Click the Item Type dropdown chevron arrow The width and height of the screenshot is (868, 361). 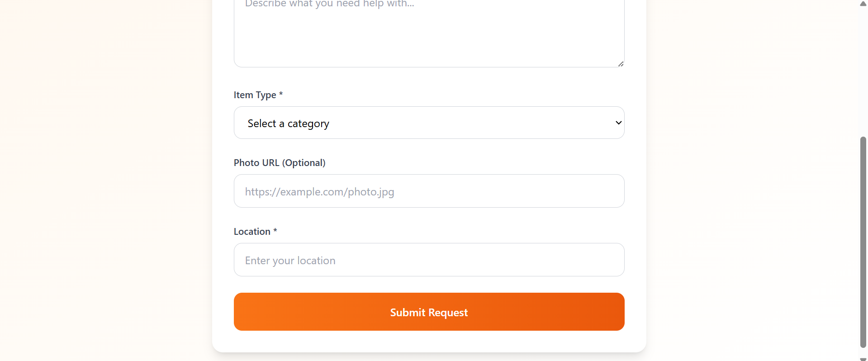click(x=618, y=123)
